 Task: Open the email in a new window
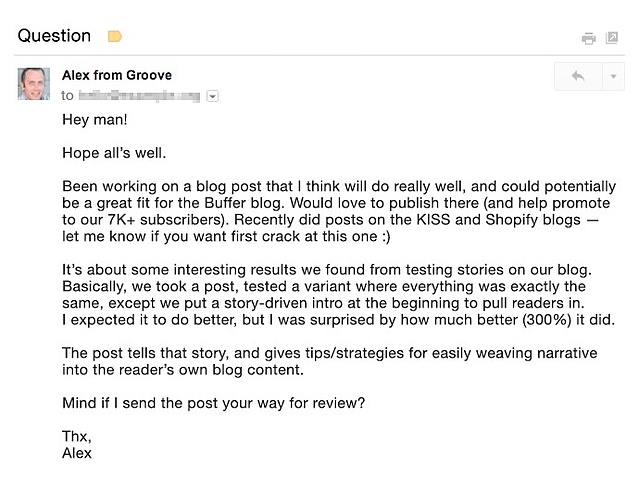pyautogui.click(x=613, y=38)
